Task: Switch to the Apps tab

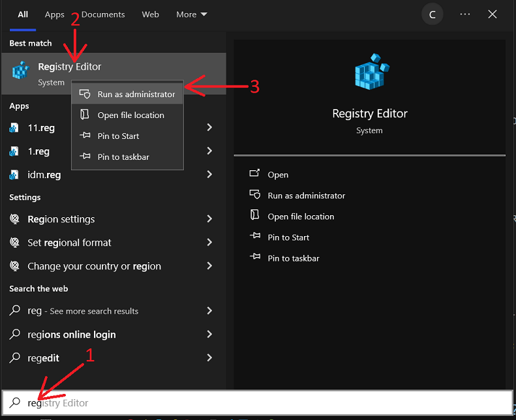Action: 55,14
